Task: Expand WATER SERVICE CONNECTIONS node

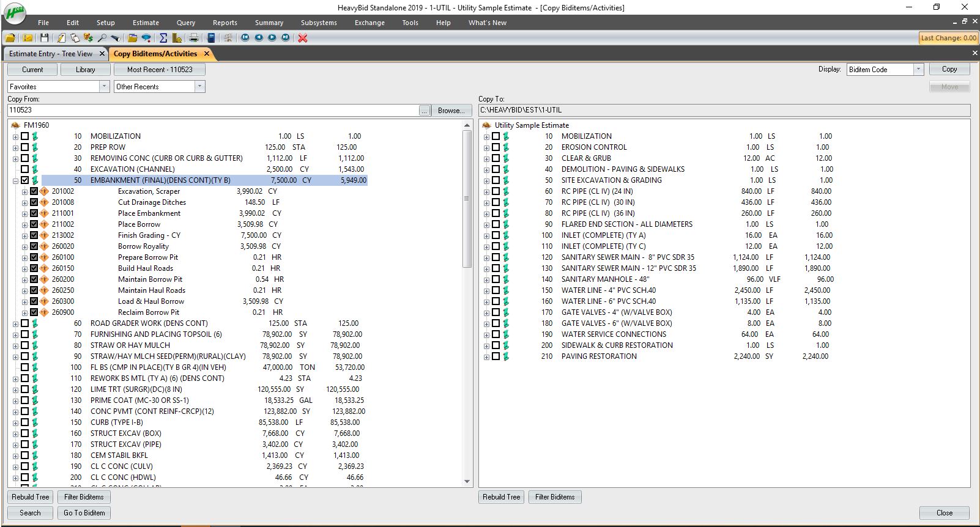Action: 486,335
